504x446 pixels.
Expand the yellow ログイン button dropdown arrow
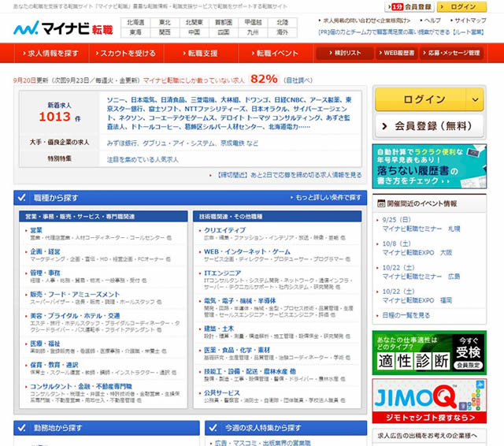[x=475, y=100]
